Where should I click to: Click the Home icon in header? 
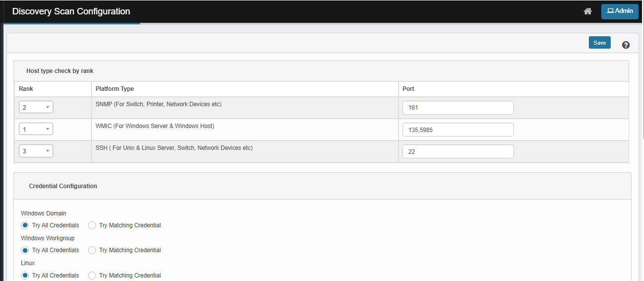[x=587, y=11]
